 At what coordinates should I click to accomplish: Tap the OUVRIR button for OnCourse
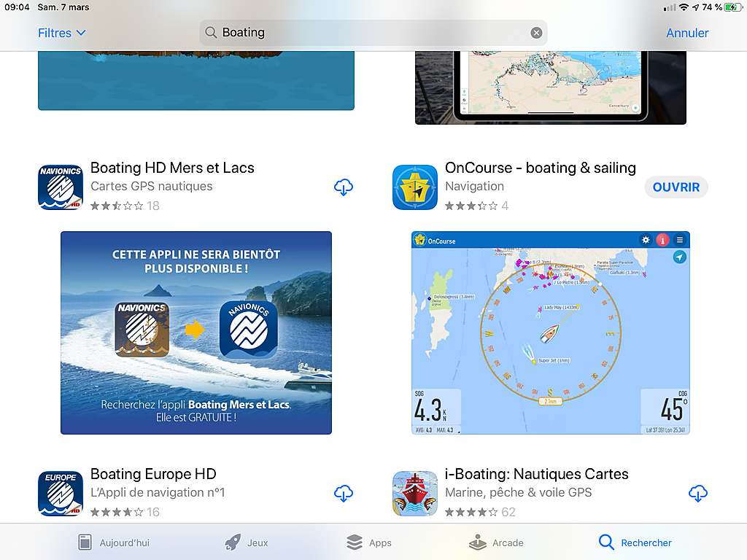[x=676, y=187]
